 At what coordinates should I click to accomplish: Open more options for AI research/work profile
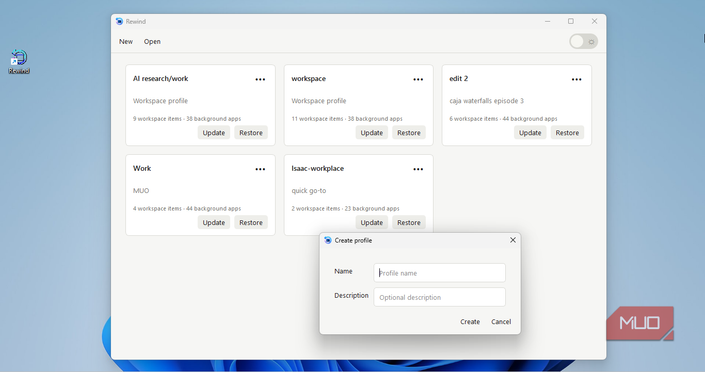pos(260,80)
